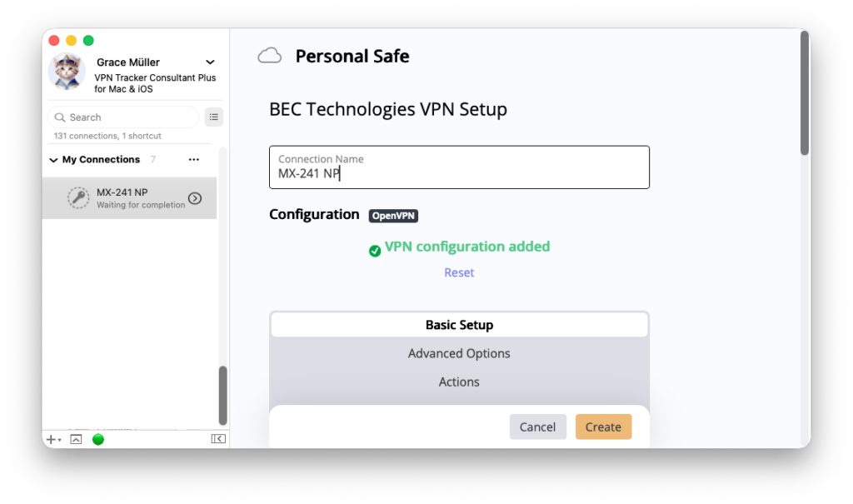
Task: Reset the added VPN configuration
Action: (x=459, y=272)
